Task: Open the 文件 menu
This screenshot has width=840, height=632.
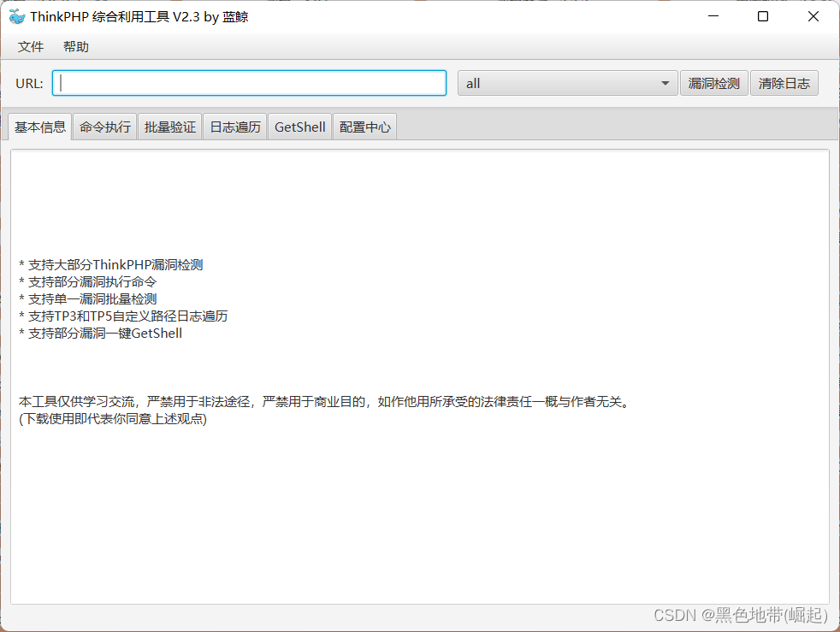Action: point(30,46)
